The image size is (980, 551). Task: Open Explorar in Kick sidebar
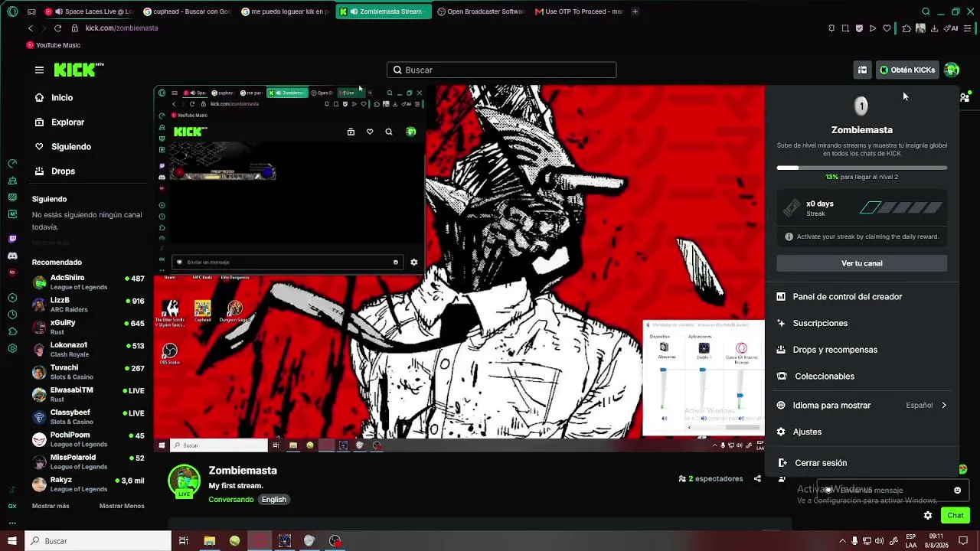point(59,122)
